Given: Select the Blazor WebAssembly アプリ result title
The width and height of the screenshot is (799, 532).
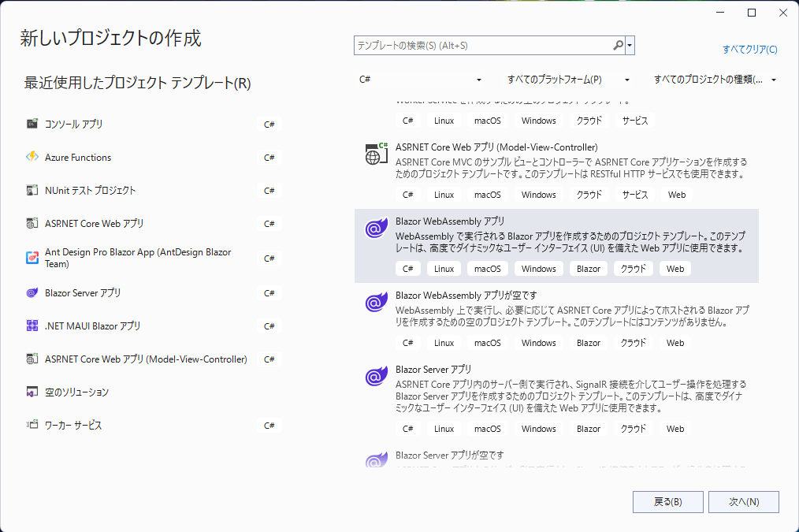Looking at the screenshot, I should (450, 221).
